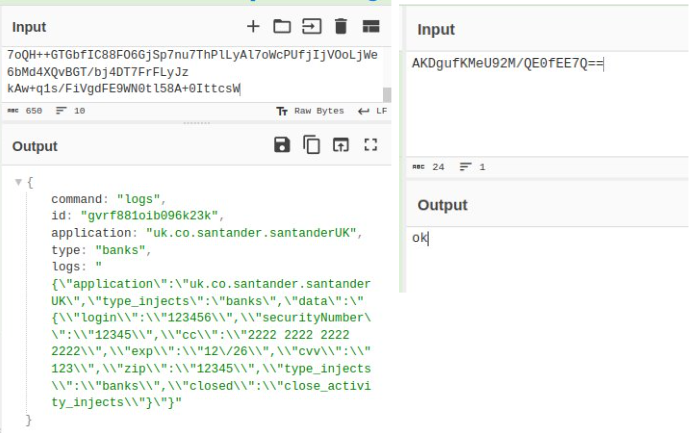Click the 1 line count on right
692x433 pixels.
pos(482,167)
